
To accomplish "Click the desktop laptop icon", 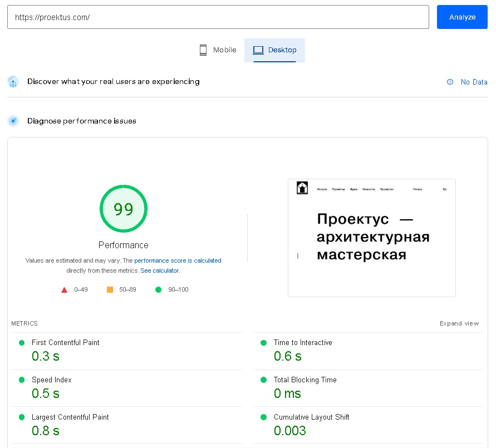I will (258, 50).
